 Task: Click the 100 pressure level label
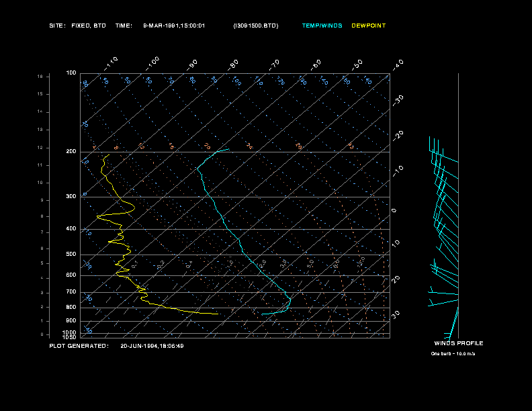pos(71,73)
